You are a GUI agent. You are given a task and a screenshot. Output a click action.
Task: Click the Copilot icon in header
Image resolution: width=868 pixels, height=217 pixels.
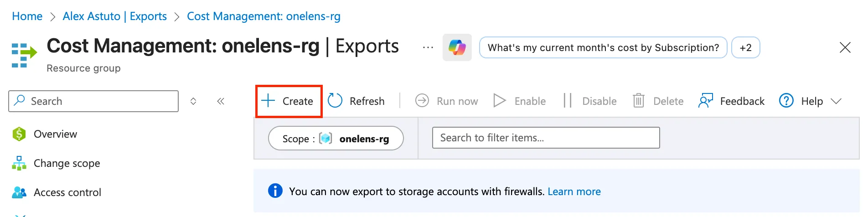point(457,47)
